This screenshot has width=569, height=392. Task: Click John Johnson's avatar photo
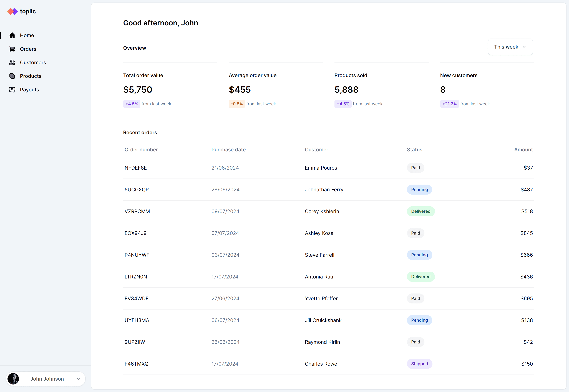tap(13, 378)
